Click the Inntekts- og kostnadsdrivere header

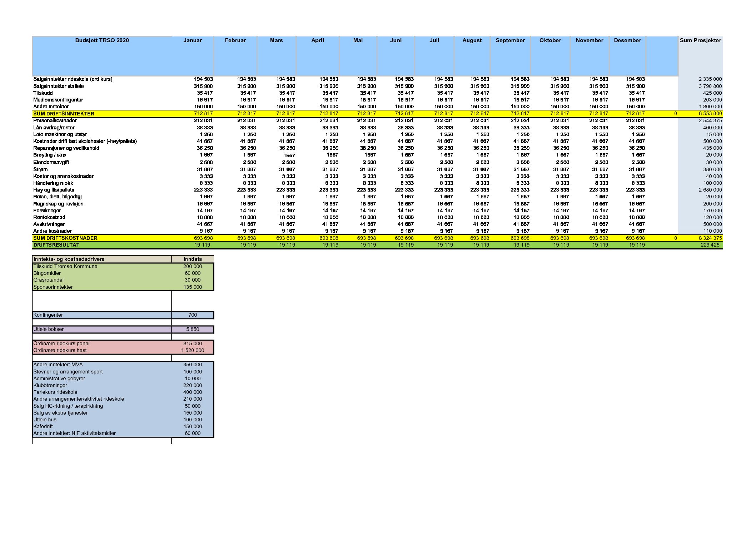click(x=69, y=259)
